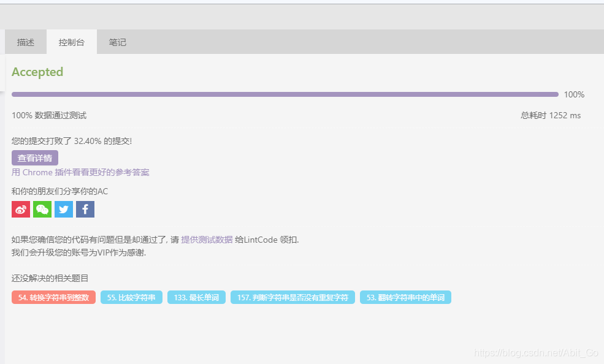Click the 您的提交打败了 32.40% 的提交 text
Screen dimensions: 604x364
72,141
